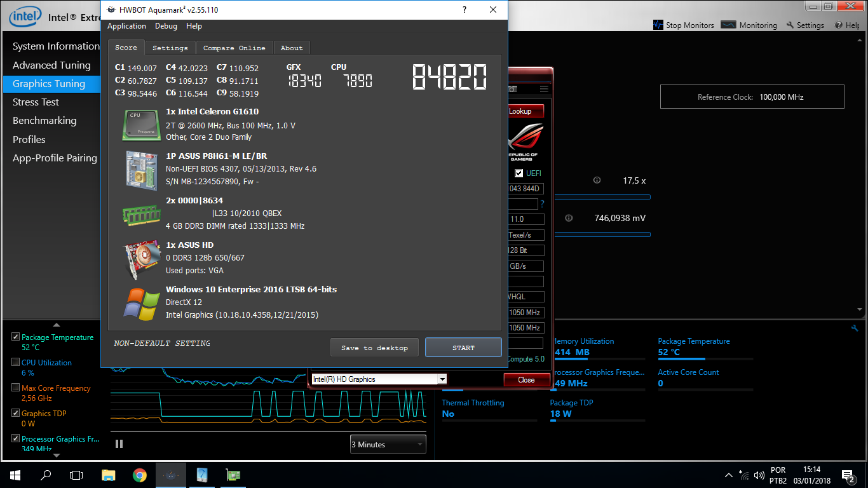Open the Application menu in Aquamark
The height and width of the screenshot is (488, 868).
tap(126, 26)
